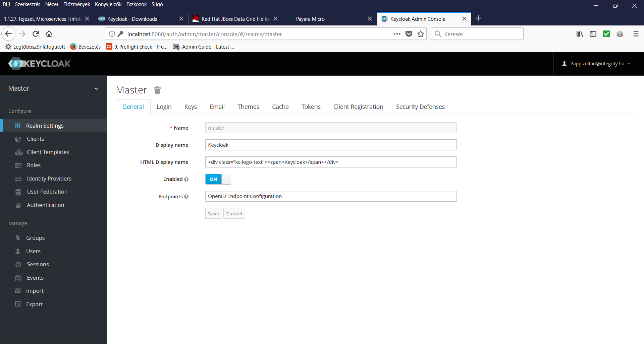The height and width of the screenshot is (345, 644).
Task: Switch to the Keys tab
Action: coord(191,107)
